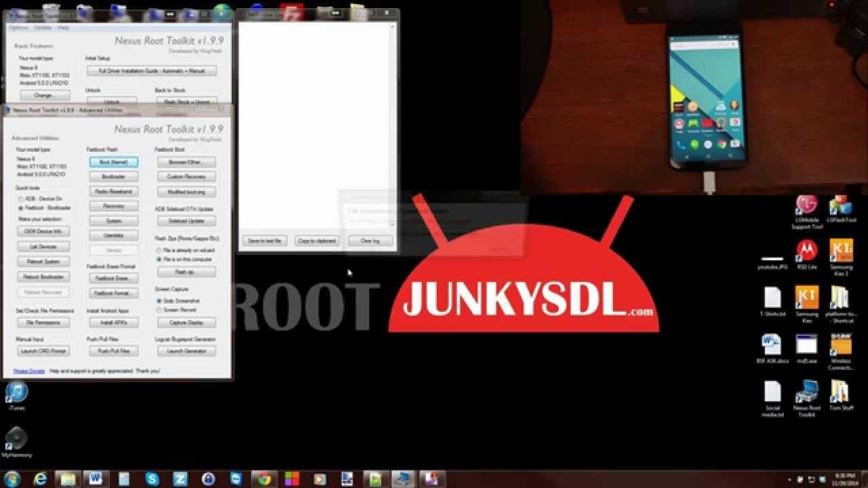Image resolution: width=868 pixels, height=488 pixels.
Task: Click the Fastboot Format button
Action: tap(114, 293)
